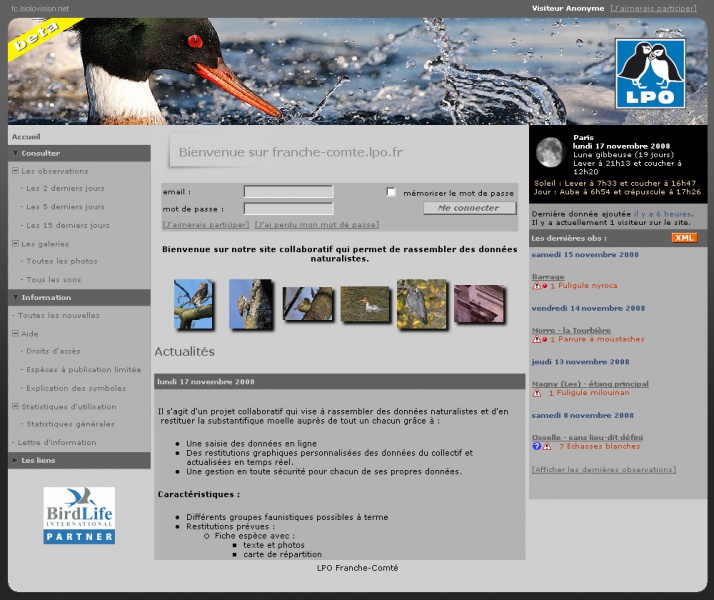This screenshot has width=714, height=600.
Task: Collapse the 'Les galeries' tree node
Action: (x=16, y=243)
